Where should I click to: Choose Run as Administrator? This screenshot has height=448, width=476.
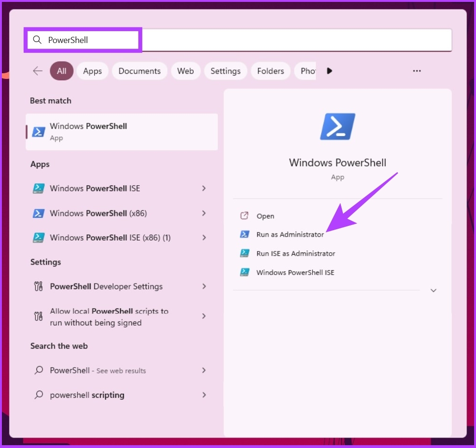click(290, 234)
